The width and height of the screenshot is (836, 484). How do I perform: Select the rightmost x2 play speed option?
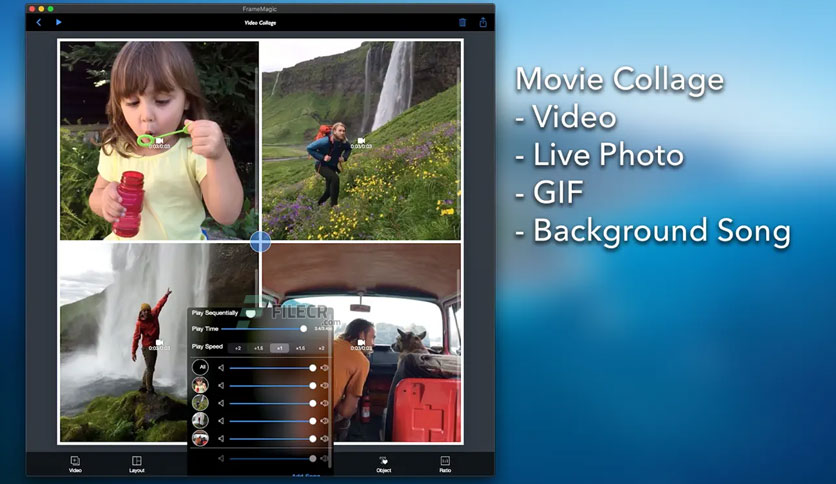tap(321, 348)
